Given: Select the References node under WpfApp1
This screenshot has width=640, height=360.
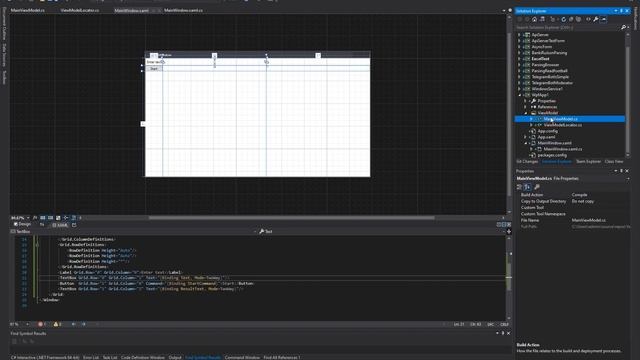Looking at the screenshot, I should (547, 107).
